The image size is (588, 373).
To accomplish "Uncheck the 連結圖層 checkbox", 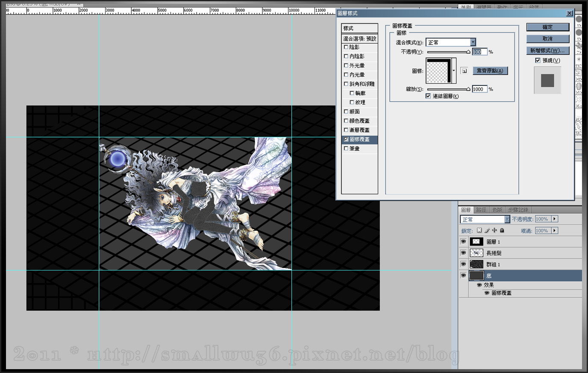I will [428, 96].
